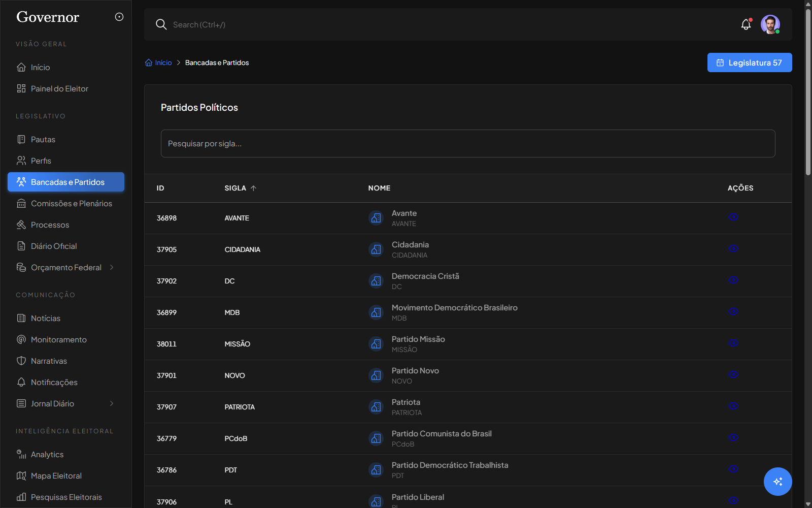This screenshot has width=812, height=508.
Task: Select Diário Oficial in sidebar
Action: click(x=66, y=246)
